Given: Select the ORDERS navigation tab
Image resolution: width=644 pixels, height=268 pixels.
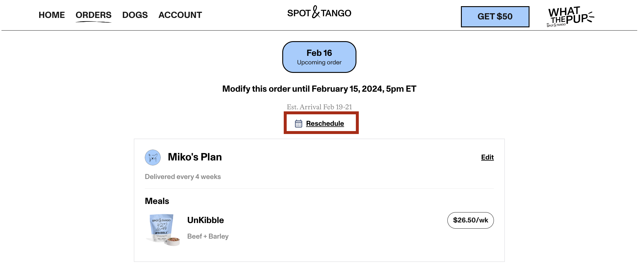Looking at the screenshot, I should pyautogui.click(x=94, y=15).
